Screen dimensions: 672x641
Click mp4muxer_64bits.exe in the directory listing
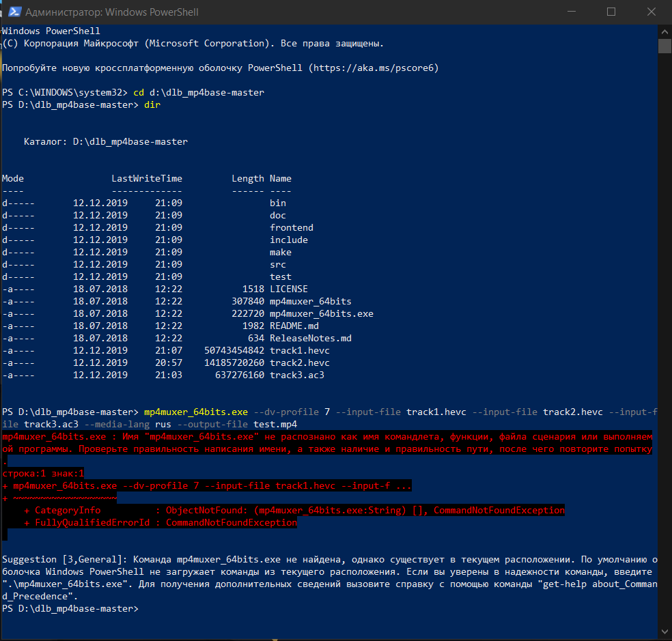click(321, 314)
